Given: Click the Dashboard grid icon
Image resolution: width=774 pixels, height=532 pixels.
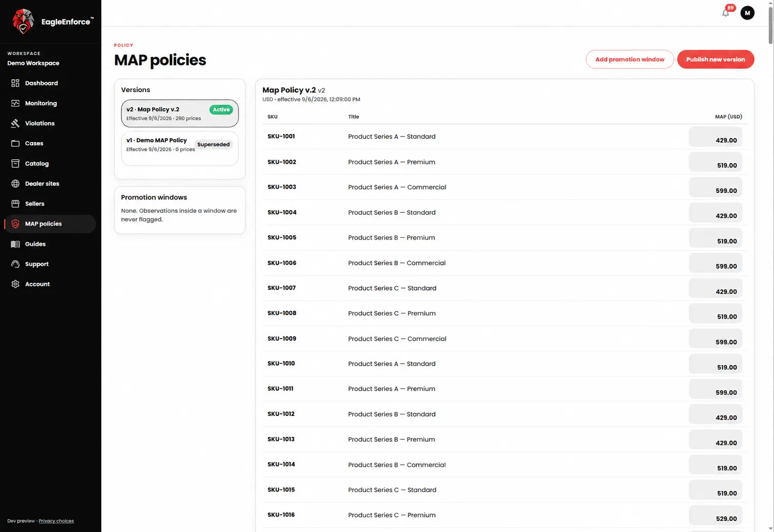Looking at the screenshot, I should (x=15, y=83).
